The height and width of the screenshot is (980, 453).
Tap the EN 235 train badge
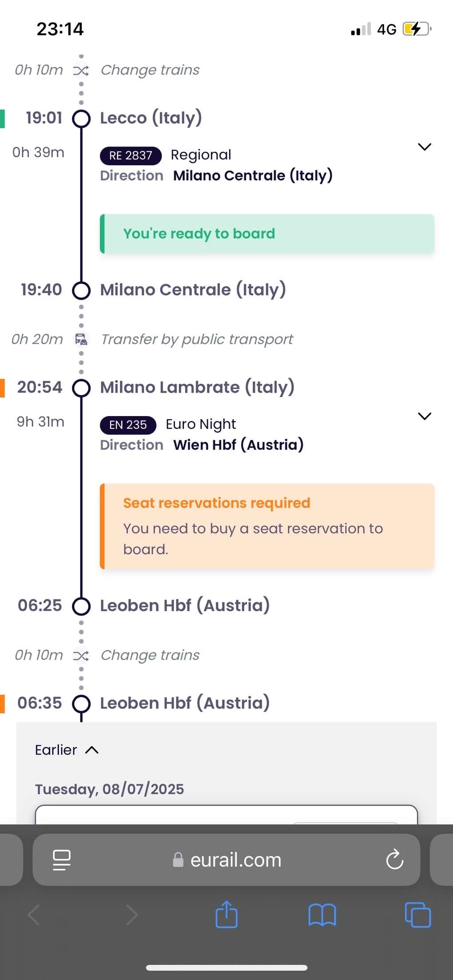(x=128, y=425)
